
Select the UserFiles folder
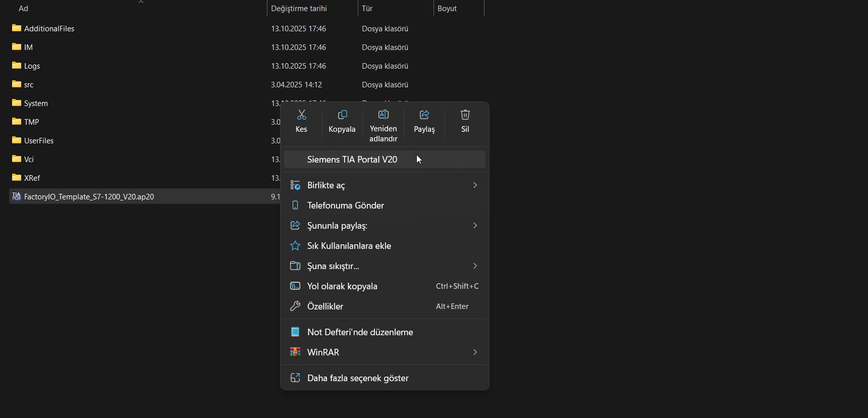[x=38, y=141]
